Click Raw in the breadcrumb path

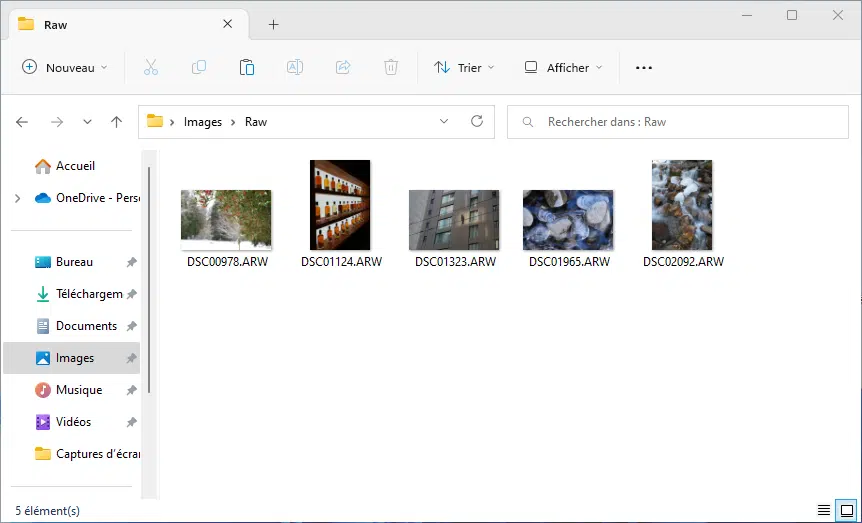click(x=256, y=122)
